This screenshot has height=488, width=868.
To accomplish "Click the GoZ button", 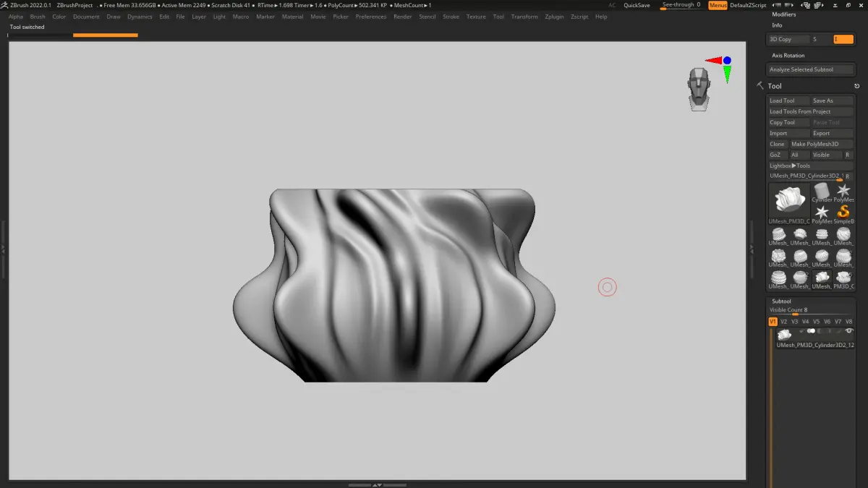I will coord(778,155).
